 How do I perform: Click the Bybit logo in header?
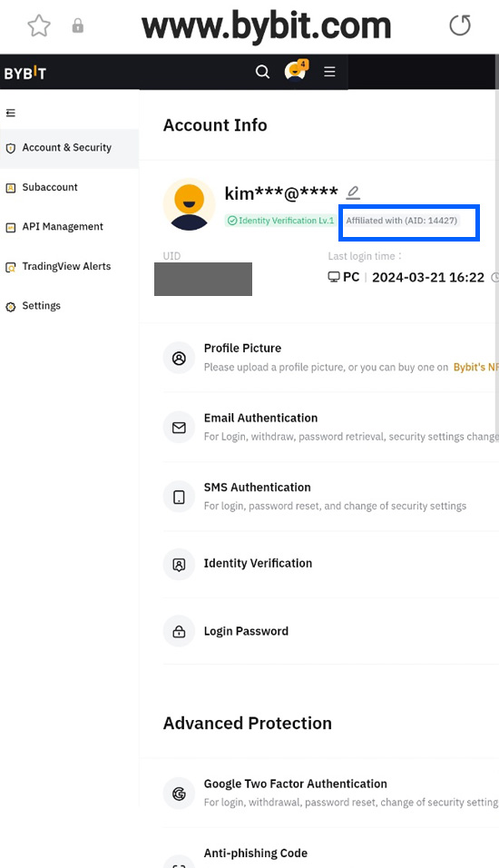tap(25, 73)
